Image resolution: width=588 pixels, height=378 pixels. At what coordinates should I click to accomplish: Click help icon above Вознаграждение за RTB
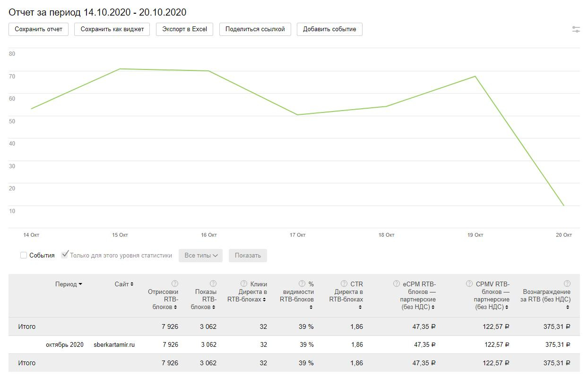point(567,283)
